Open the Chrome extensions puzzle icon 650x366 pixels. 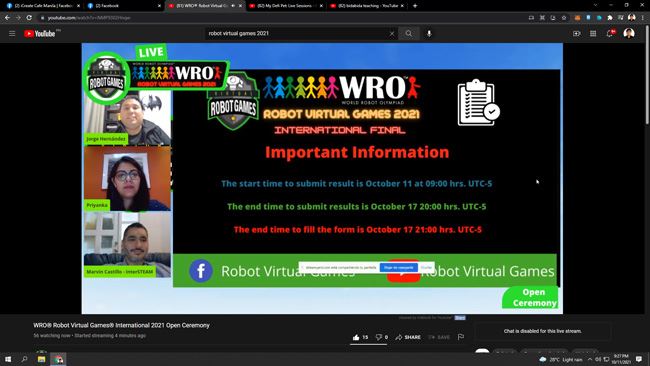pos(610,18)
